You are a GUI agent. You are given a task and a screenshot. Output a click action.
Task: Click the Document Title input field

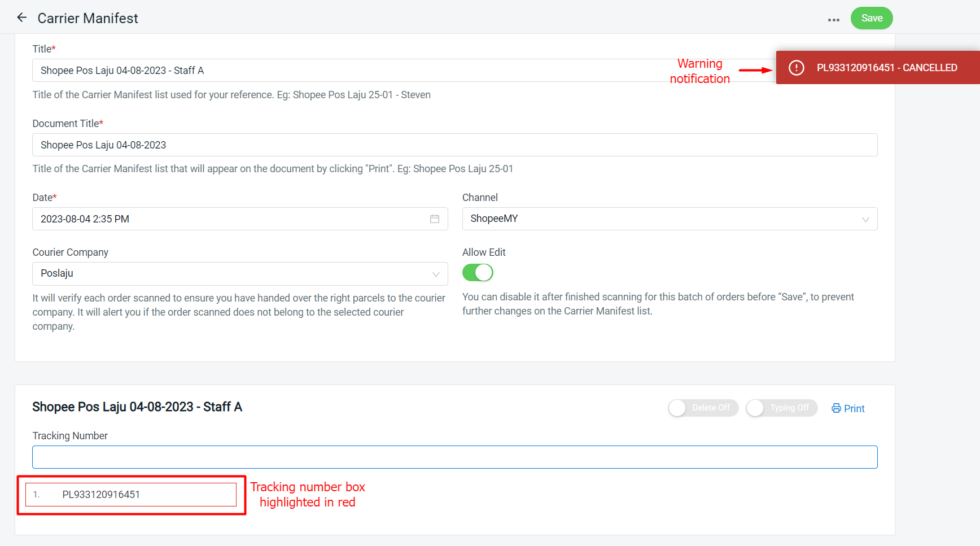(x=454, y=145)
